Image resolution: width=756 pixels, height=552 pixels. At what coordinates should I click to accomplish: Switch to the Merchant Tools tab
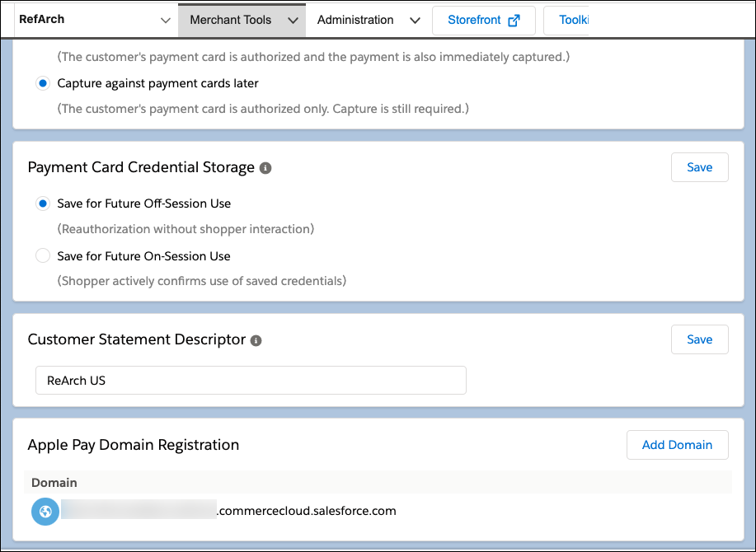click(x=231, y=19)
